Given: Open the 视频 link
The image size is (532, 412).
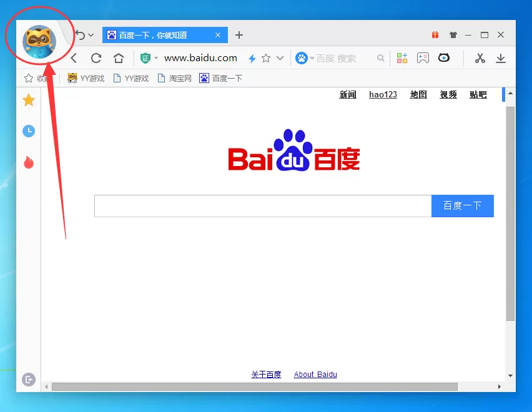Looking at the screenshot, I should click(448, 95).
